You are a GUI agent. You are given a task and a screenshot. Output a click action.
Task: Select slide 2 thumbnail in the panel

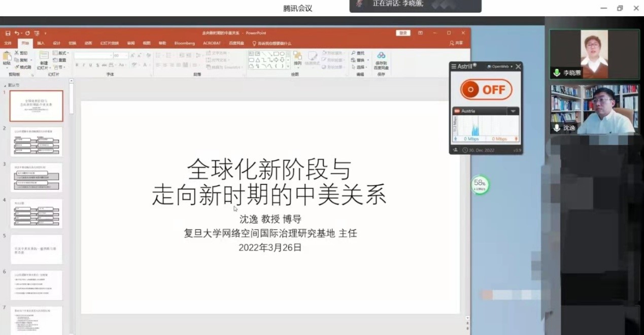[37, 142]
